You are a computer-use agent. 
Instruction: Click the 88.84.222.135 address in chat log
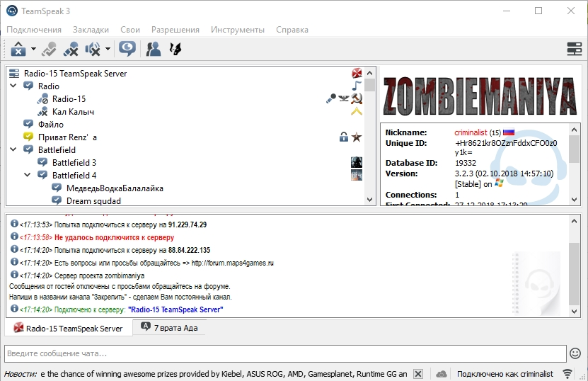click(189, 250)
